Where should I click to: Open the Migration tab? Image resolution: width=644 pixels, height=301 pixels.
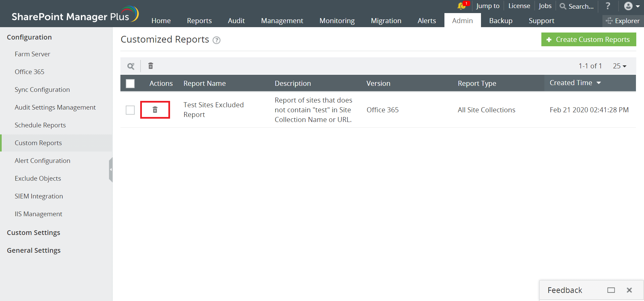(x=386, y=21)
